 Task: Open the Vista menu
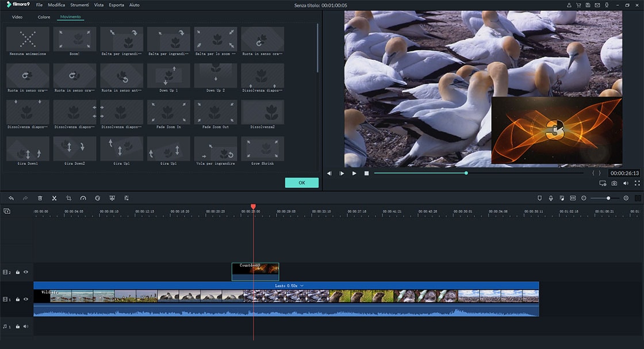[98, 5]
